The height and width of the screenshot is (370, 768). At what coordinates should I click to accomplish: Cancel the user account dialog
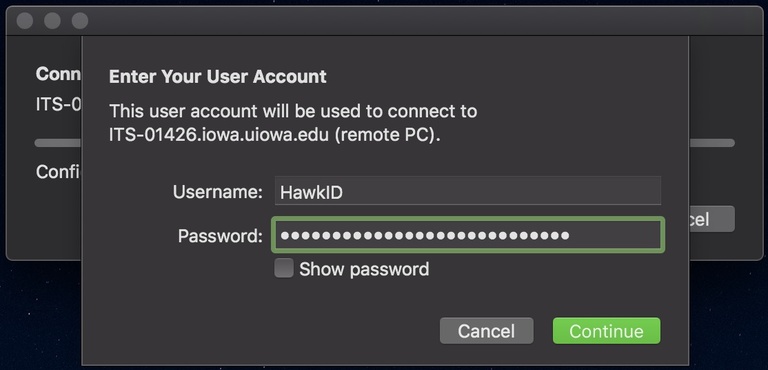486,331
